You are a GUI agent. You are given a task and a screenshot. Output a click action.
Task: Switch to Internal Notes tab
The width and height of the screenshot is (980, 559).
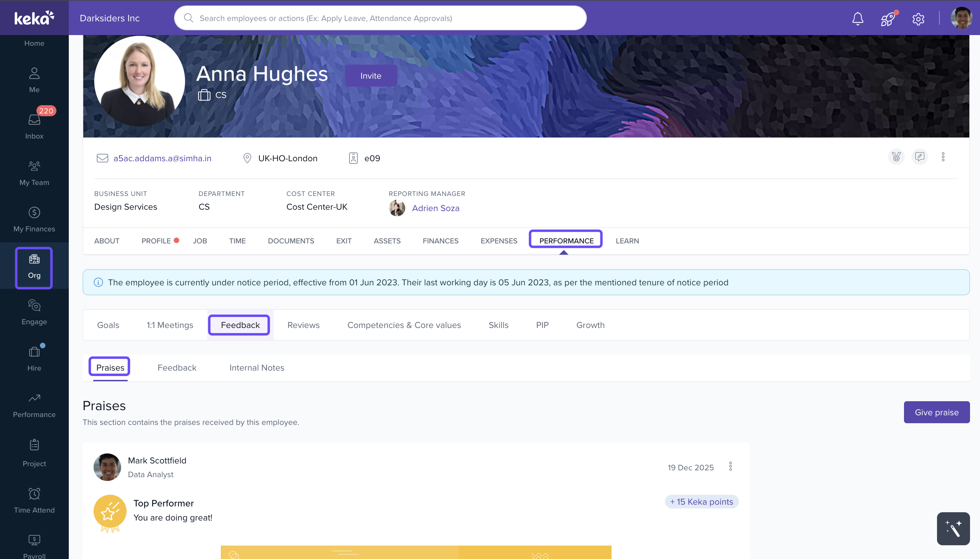(x=257, y=368)
